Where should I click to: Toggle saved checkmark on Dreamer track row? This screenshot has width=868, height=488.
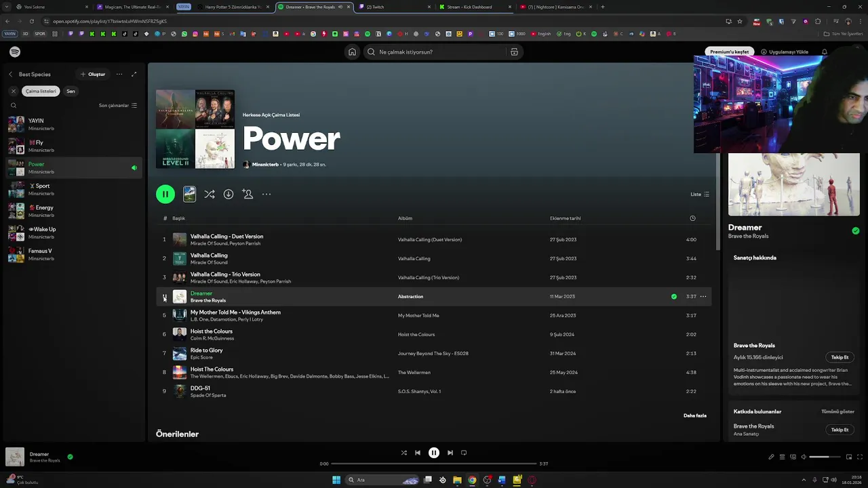[x=673, y=296]
